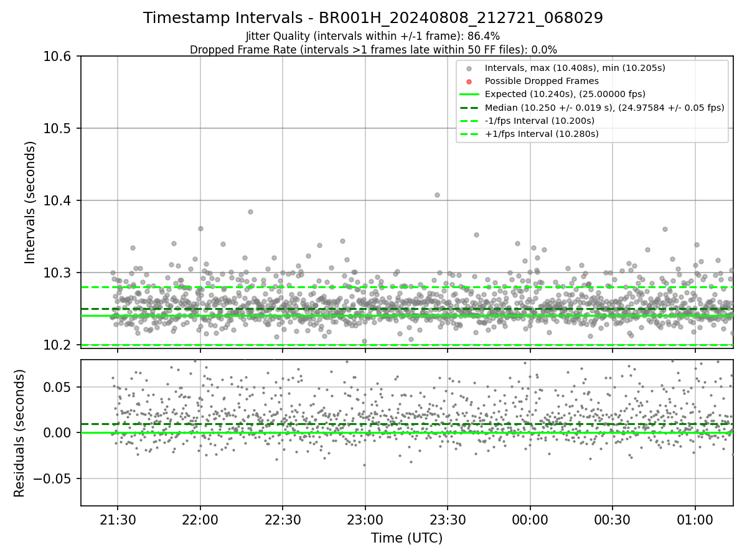This screenshot has height=560, width=747.
Task: Click the '23:00' time tick label
Action: 365,520
